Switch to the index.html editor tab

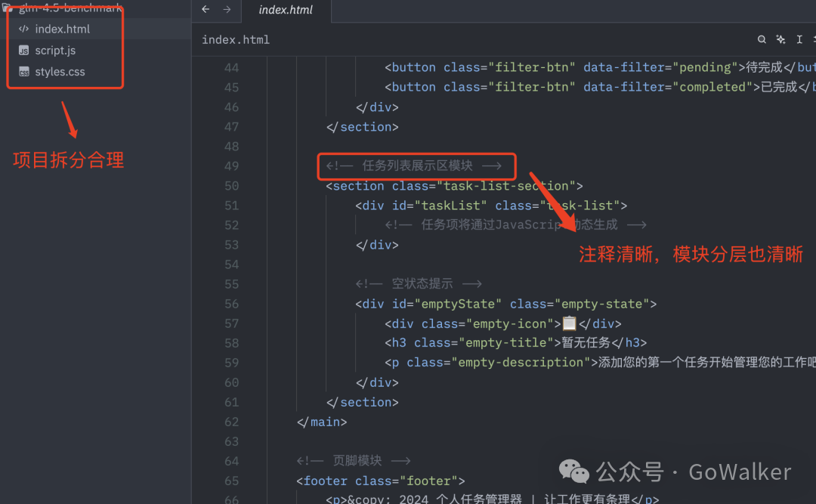point(286,10)
